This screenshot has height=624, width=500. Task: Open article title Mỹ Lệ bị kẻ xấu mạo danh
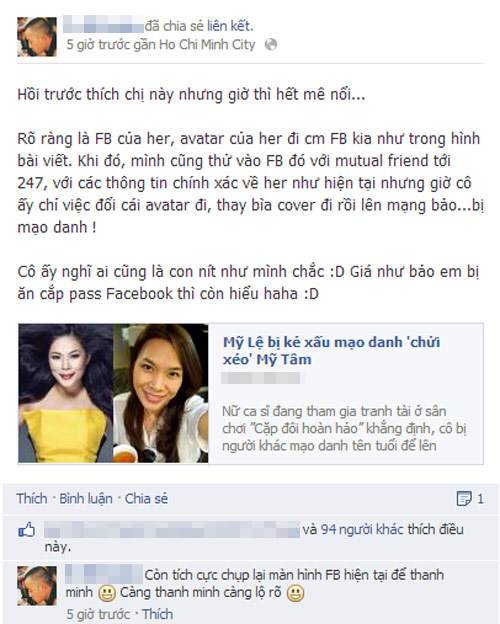point(331,351)
